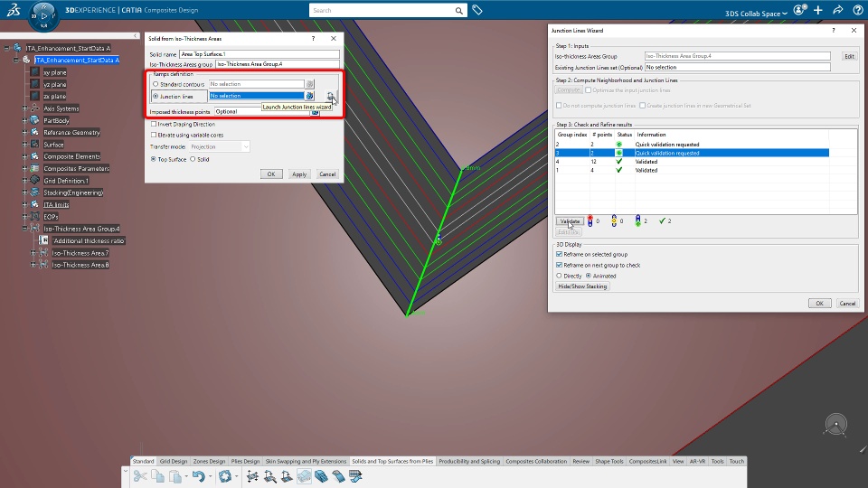Select the Animated radio button
Image resolution: width=868 pixels, height=488 pixels.
[x=589, y=276]
